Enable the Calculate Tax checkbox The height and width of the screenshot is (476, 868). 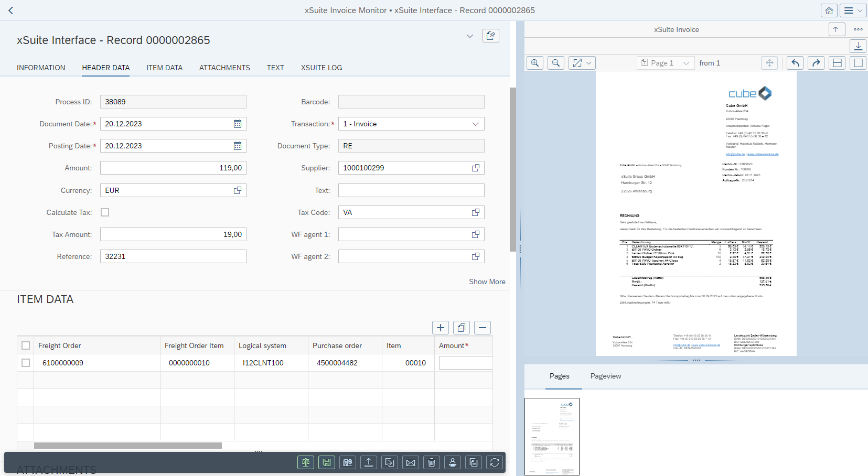[105, 212]
